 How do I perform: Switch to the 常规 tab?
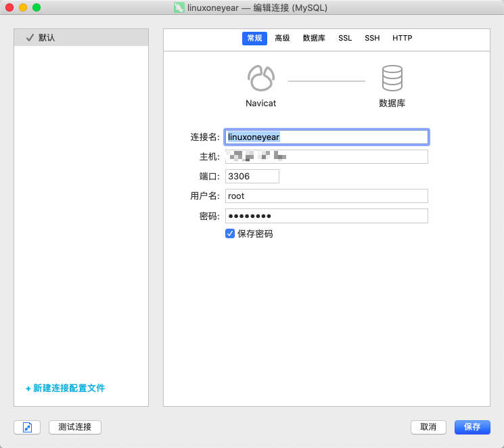pyautogui.click(x=254, y=39)
